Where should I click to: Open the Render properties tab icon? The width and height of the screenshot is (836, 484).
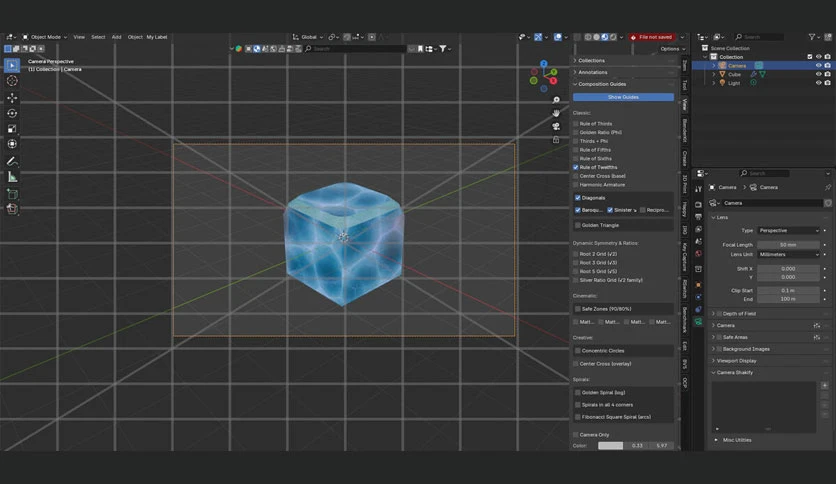(698, 204)
